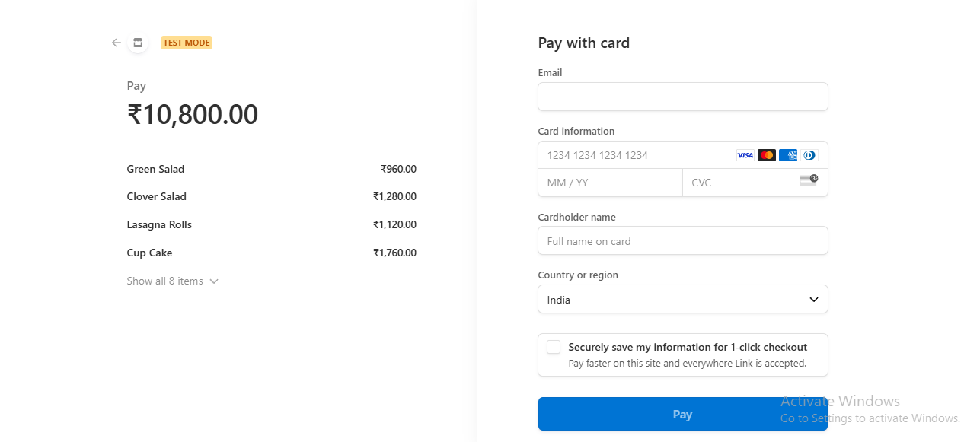Click the American Express card icon
Image resolution: width=980 pixels, height=442 pixels.
pos(787,154)
